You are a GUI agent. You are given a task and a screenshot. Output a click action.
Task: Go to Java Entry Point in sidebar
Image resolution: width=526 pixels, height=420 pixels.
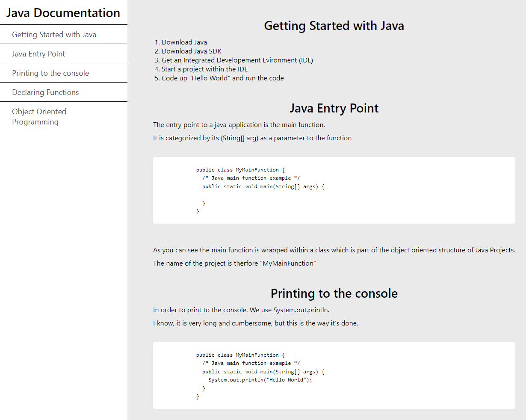(38, 54)
